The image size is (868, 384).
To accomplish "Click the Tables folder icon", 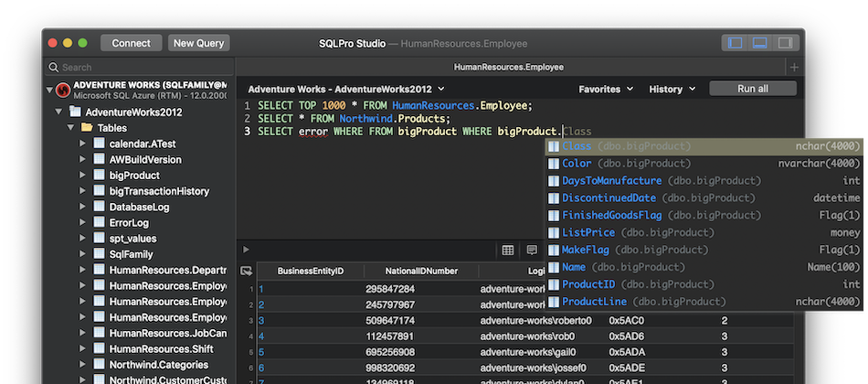I will [x=88, y=128].
